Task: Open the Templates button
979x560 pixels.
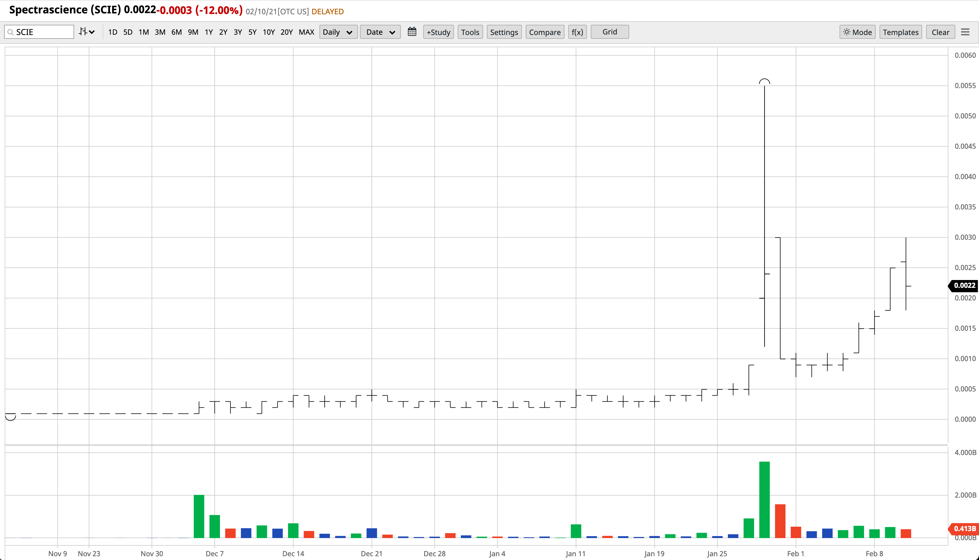Action: [x=900, y=32]
